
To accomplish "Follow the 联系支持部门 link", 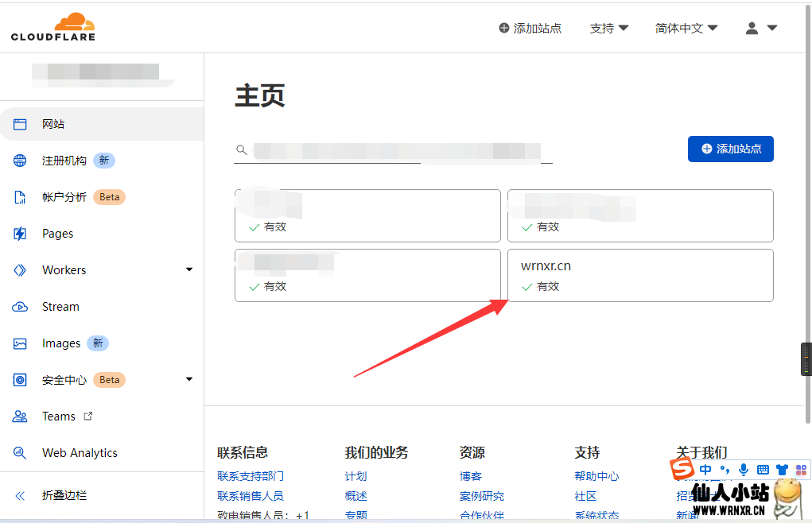I will pyautogui.click(x=251, y=476).
